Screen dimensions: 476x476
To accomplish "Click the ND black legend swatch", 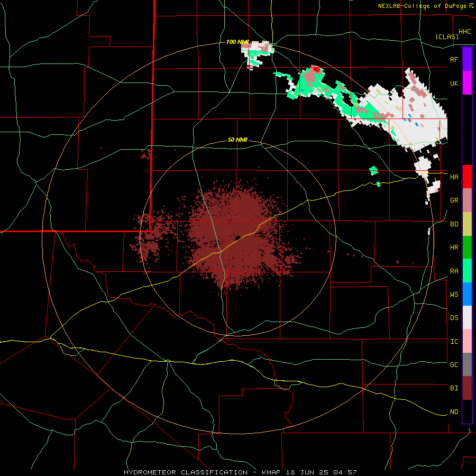I will pos(467,411).
